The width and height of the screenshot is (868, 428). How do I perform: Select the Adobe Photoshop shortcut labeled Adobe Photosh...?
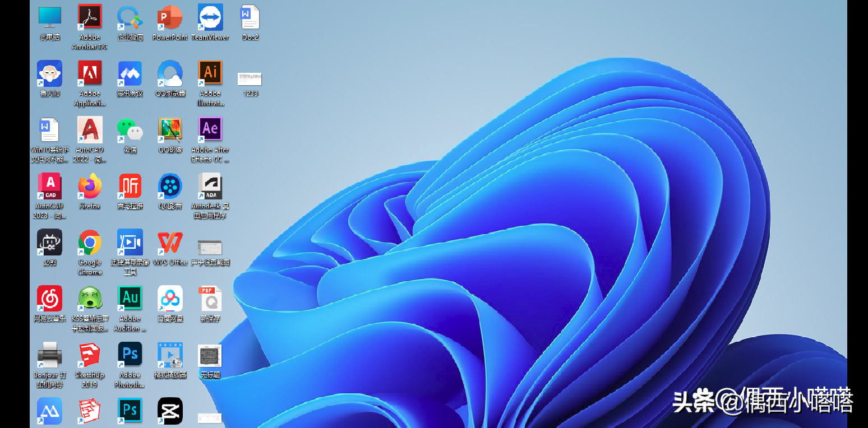(130, 355)
